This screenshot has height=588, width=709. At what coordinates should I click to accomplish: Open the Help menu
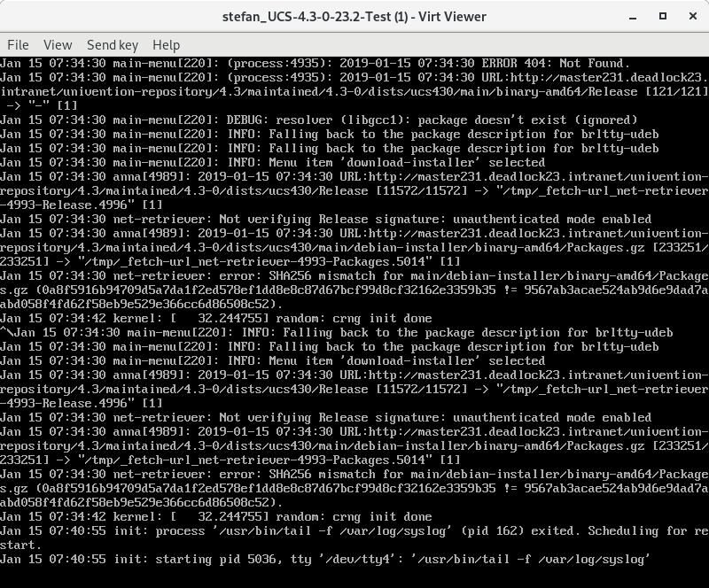(166, 44)
